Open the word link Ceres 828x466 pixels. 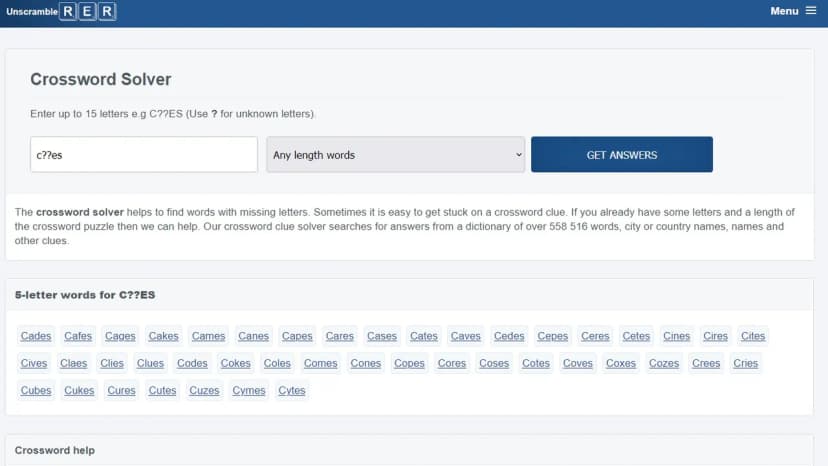point(595,336)
